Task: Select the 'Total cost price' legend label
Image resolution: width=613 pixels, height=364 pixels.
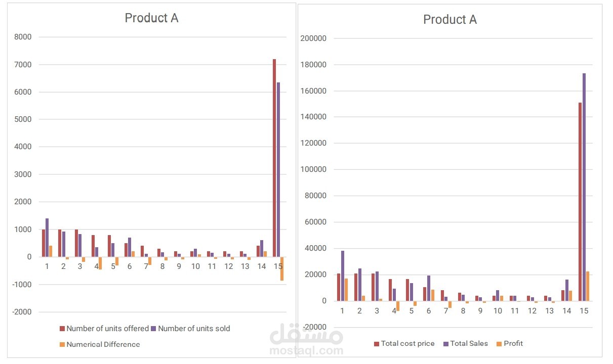Action: click(407, 344)
